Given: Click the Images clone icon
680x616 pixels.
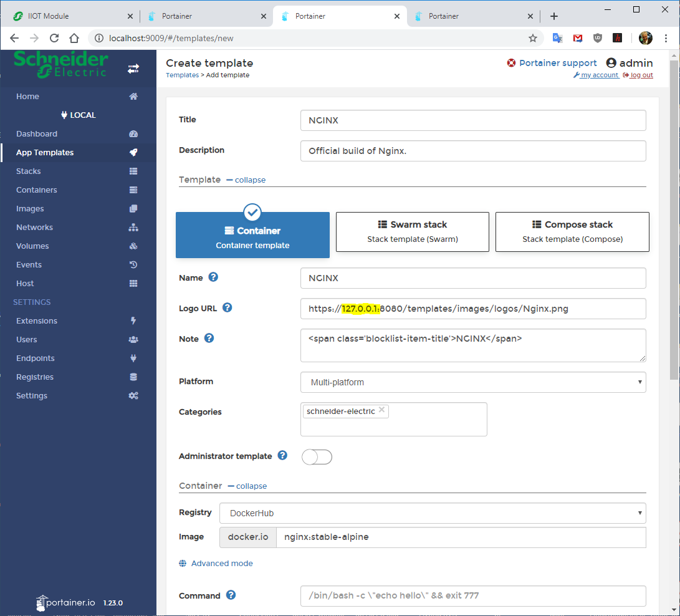Looking at the screenshot, I should coord(133,208).
